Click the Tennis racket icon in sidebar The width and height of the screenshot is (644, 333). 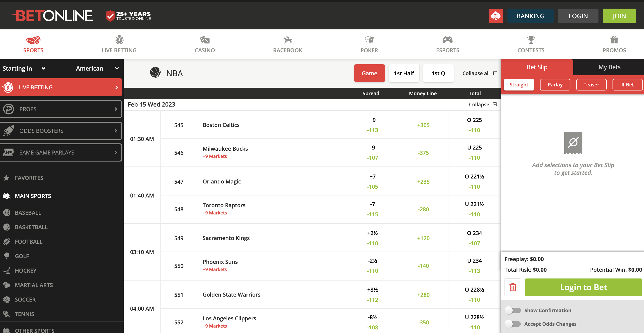(x=7, y=314)
